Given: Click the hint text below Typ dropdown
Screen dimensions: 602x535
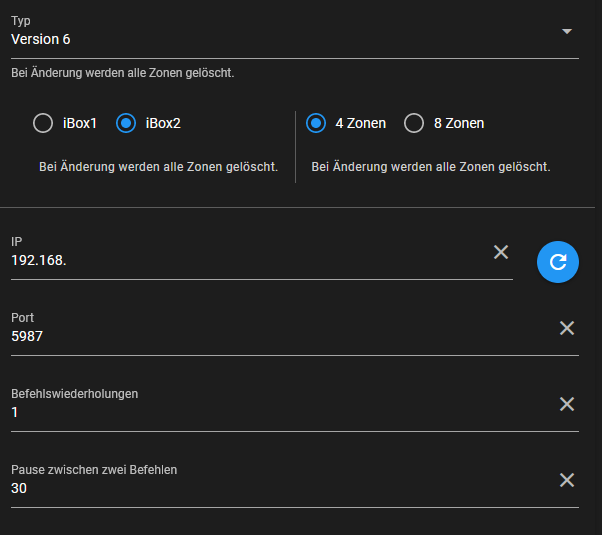Looking at the screenshot, I should (x=122, y=73).
